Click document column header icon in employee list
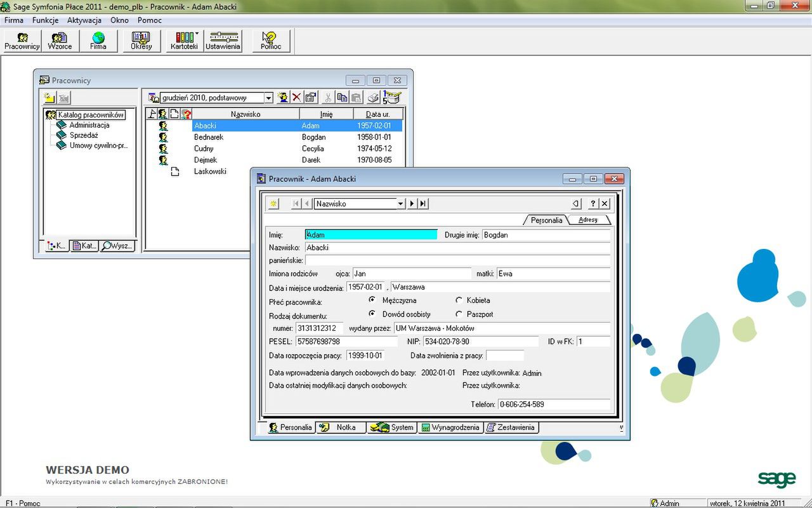The height and width of the screenshot is (508, 812). (174, 114)
